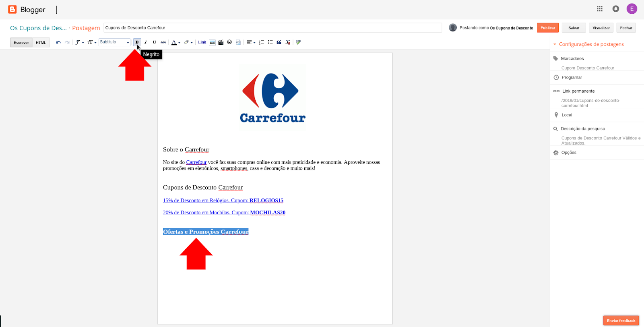Select the Carrefour logo image in post
644x327 pixels.
pyautogui.click(x=272, y=97)
